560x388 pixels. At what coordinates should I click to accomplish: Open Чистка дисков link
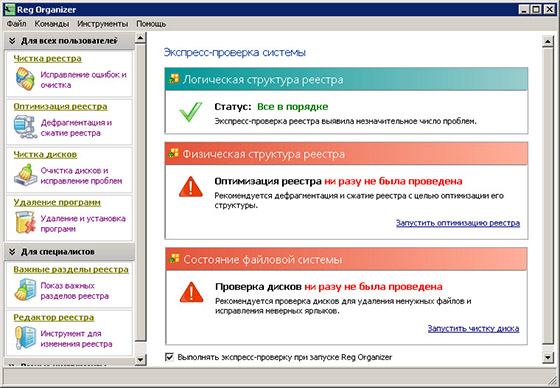tap(45, 154)
